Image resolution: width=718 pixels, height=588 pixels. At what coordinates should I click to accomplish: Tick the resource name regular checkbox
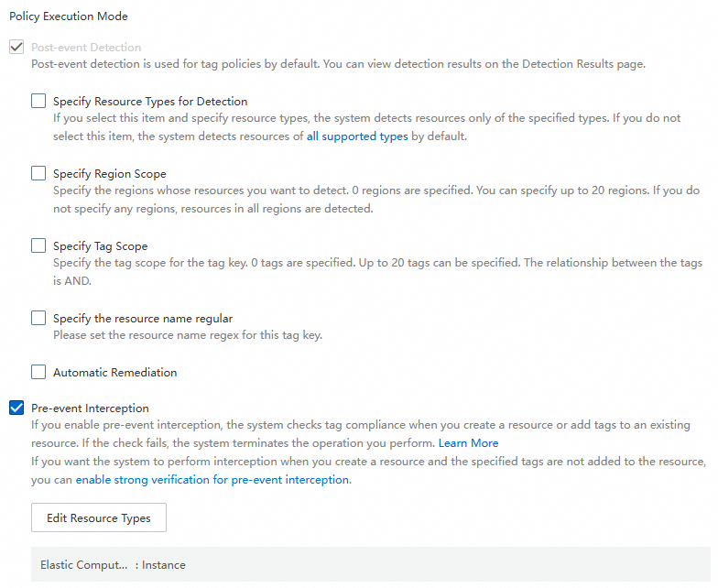pos(38,318)
